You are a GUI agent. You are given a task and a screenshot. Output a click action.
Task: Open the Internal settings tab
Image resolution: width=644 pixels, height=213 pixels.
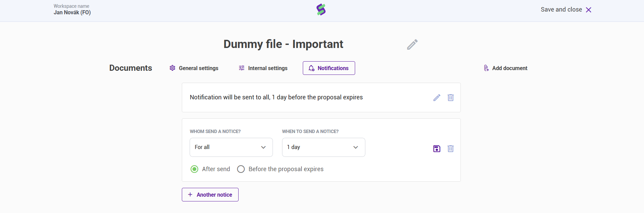[267, 68]
